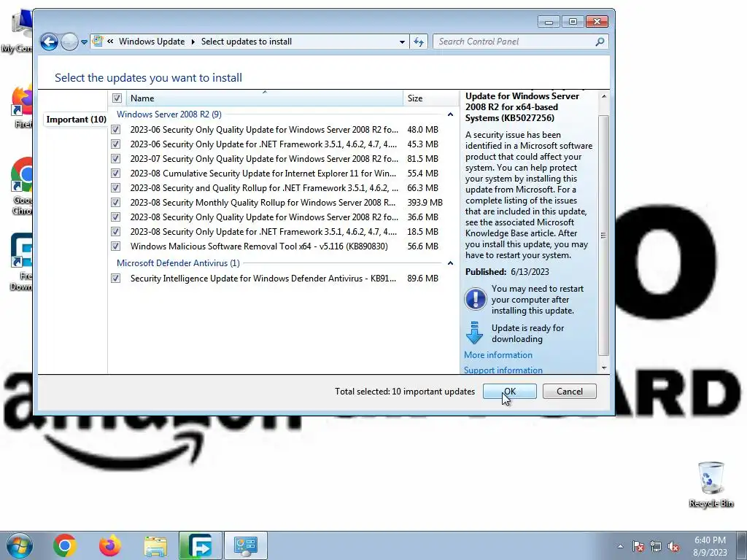
Task: Show hidden tray icons arrow
Action: point(620,546)
